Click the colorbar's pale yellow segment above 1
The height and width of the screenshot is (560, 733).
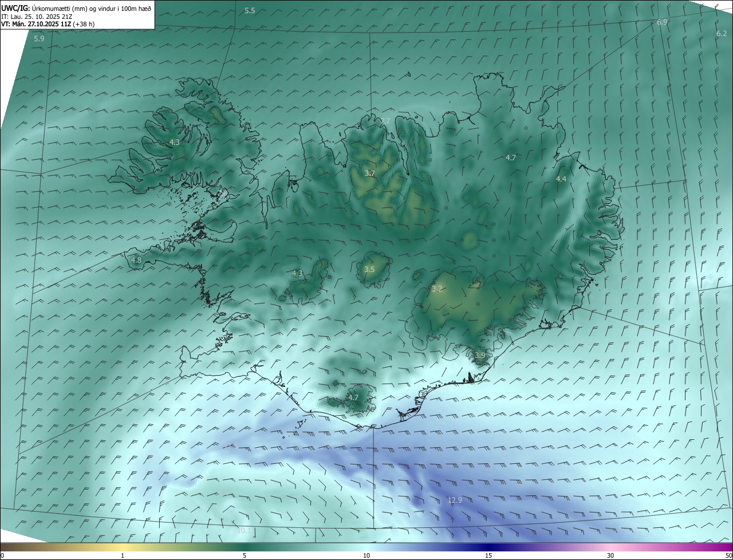click(123, 547)
